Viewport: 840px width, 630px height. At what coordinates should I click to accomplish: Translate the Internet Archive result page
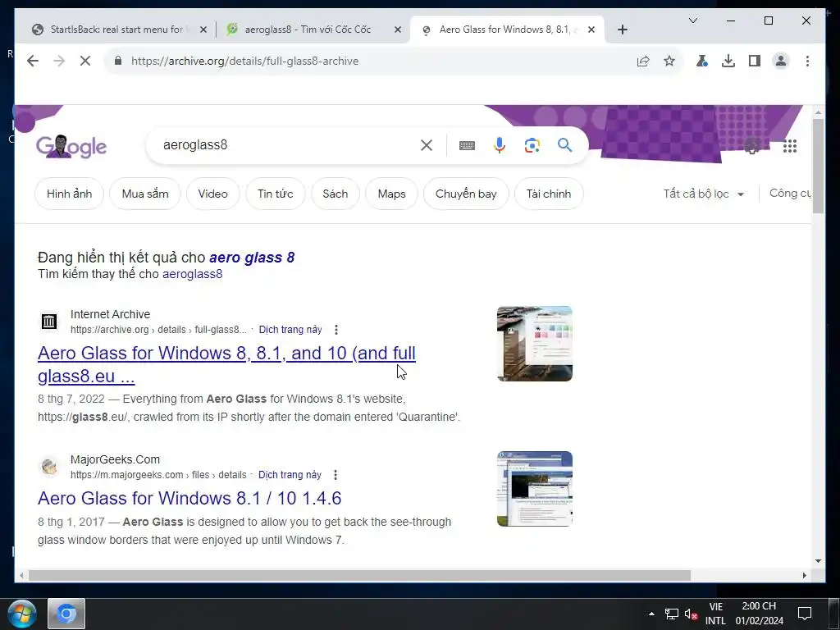pyautogui.click(x=290, y=330)
